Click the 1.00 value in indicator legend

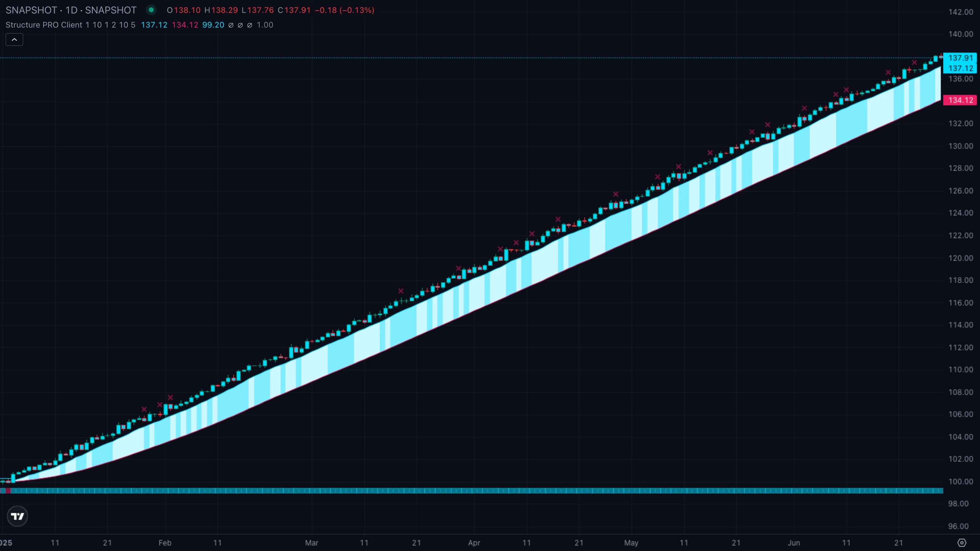(265, 25)
